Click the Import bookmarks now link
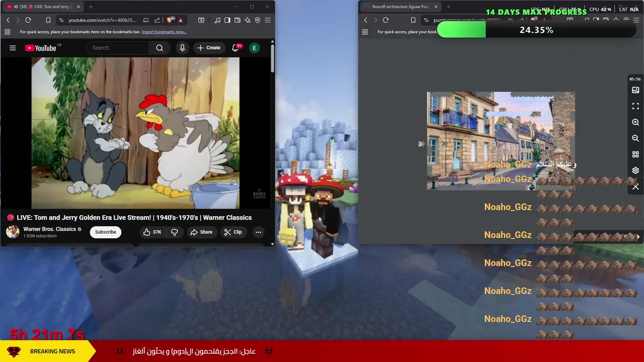The height and width of the screenshot is (362, 644). pyautogui.click(x=164, y=32)
